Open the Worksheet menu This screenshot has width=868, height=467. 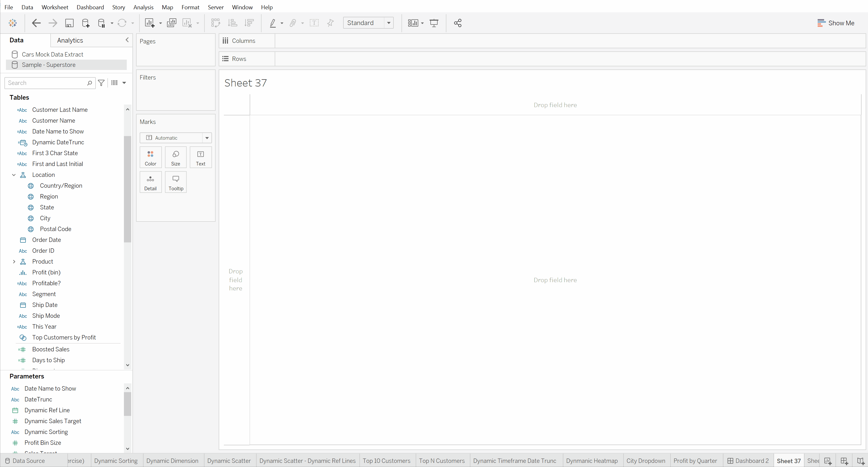(54, 7)
